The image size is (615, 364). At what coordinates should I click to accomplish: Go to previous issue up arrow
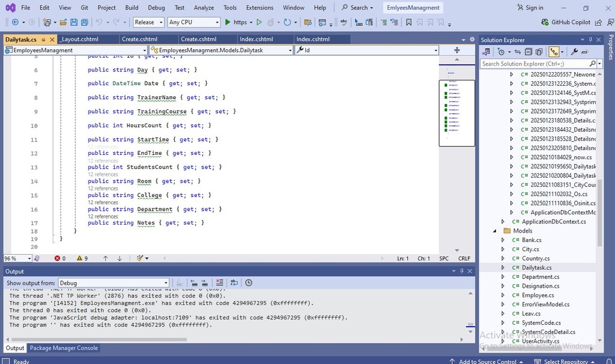(x=105, y=258)
